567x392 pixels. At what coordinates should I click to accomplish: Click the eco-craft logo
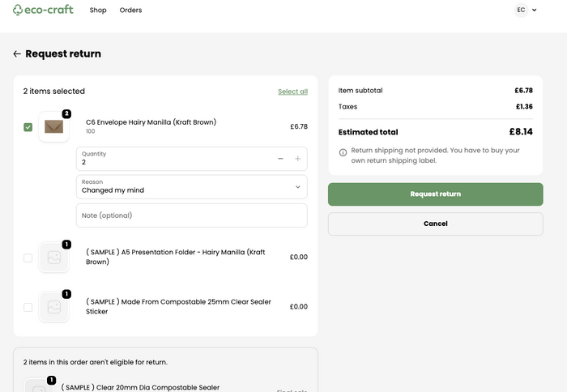coord(43,10)
